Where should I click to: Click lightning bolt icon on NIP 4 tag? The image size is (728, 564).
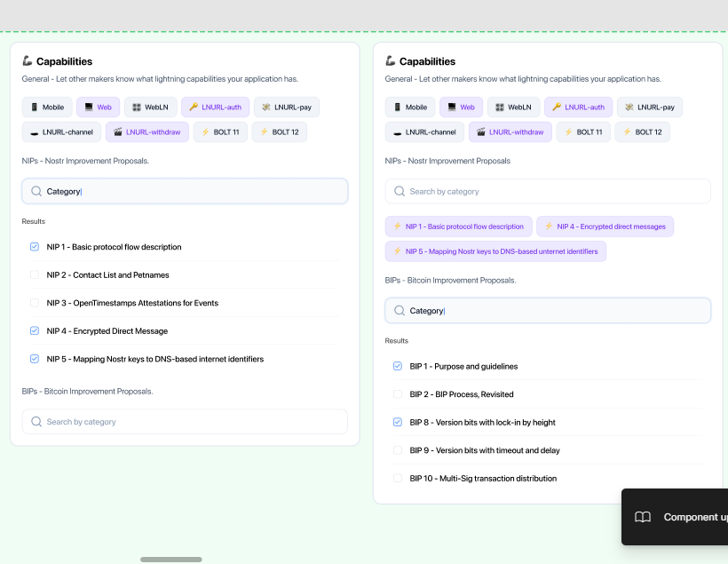click(x=549, y=226)
